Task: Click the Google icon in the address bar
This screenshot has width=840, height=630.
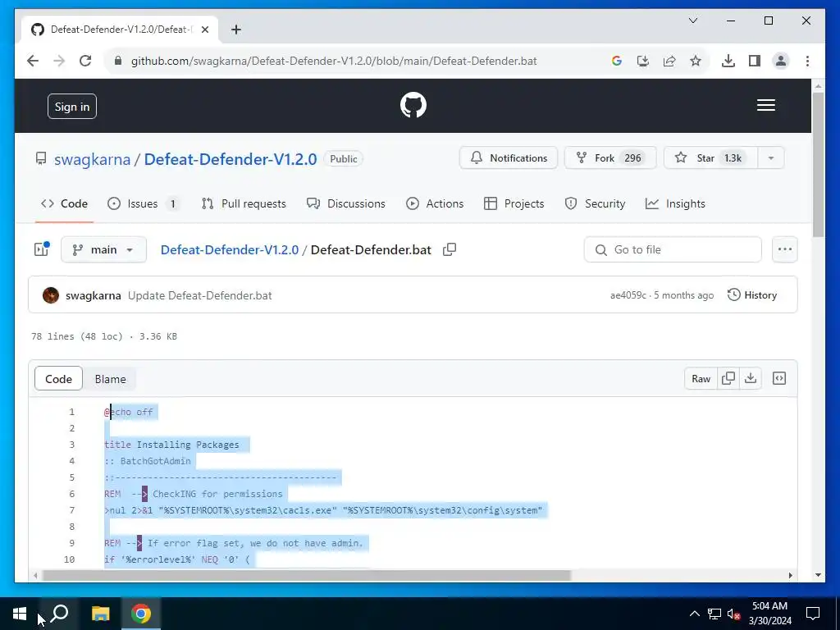Action: (x=617, y=61)
